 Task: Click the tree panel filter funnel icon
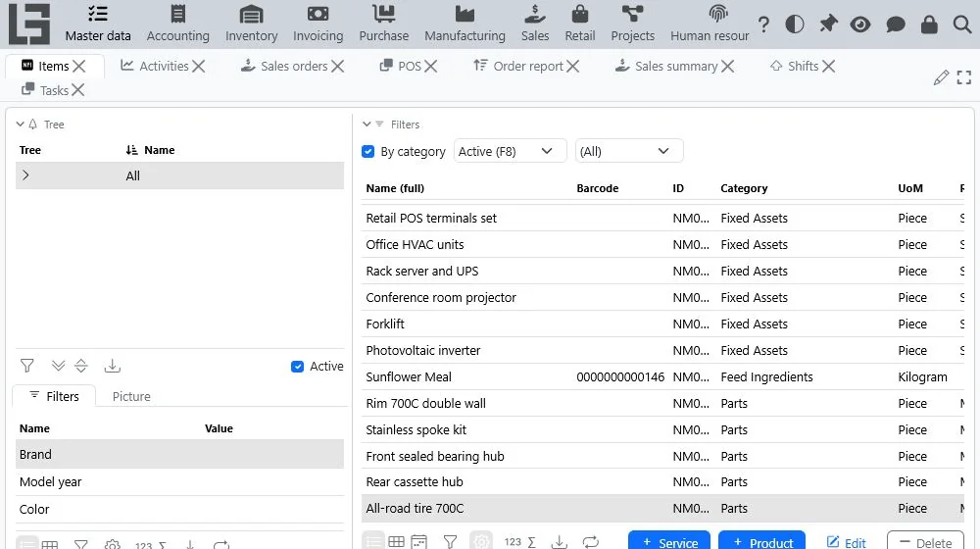pyautogui.click(x=26, y=366)
